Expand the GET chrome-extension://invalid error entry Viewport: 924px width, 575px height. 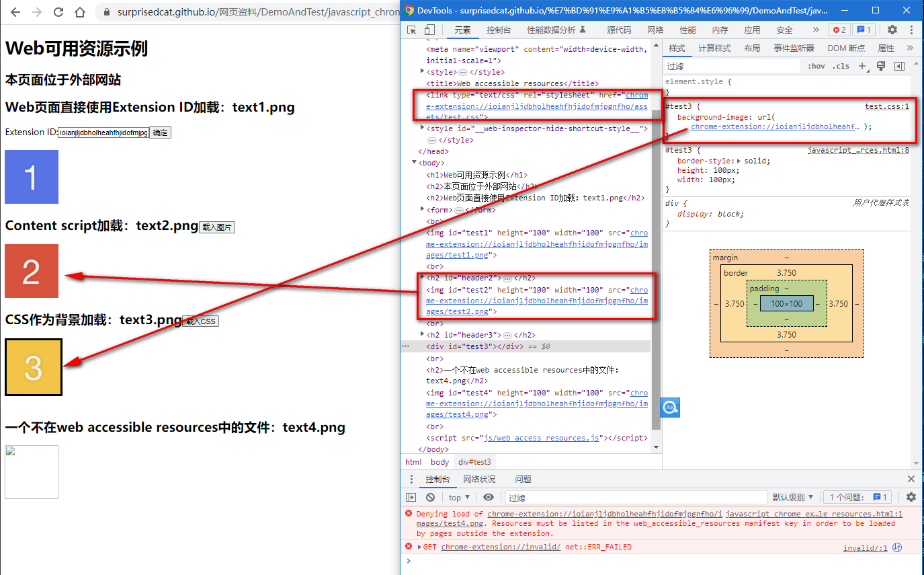[419, 547]
